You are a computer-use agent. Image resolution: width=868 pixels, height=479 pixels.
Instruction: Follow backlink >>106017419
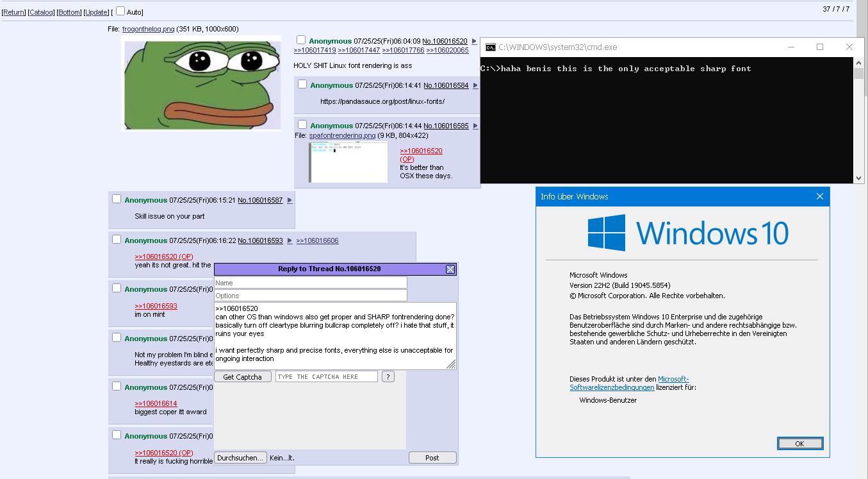(x=315, y=50)
